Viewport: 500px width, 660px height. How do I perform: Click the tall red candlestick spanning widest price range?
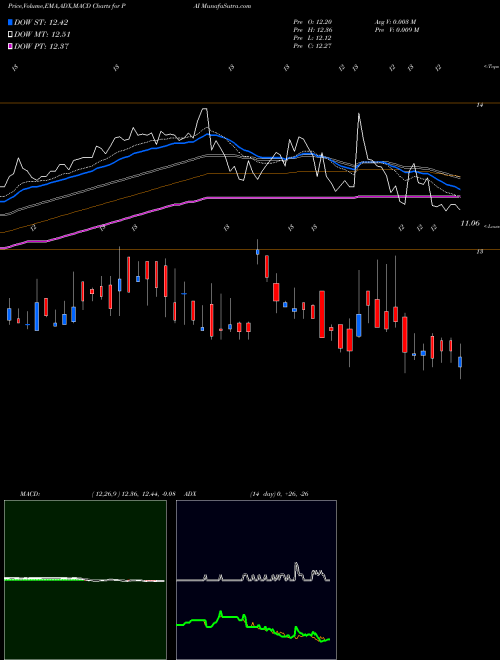[322, 314]
